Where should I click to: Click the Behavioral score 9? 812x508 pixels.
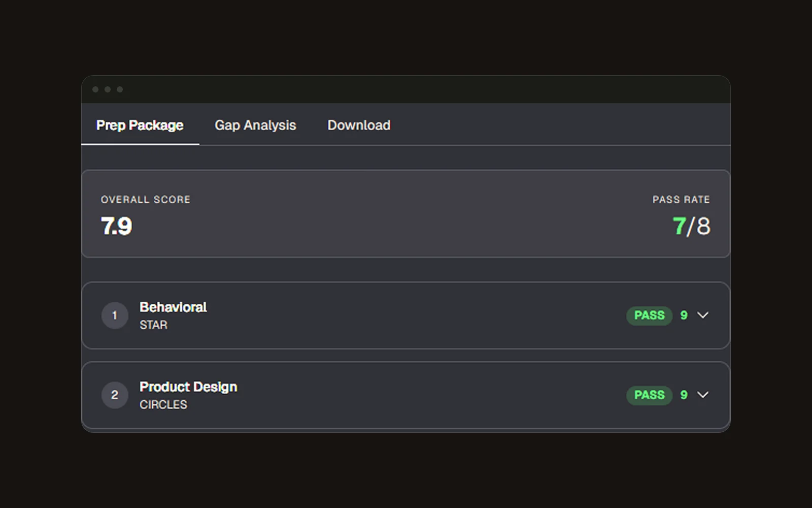[684, 315]
